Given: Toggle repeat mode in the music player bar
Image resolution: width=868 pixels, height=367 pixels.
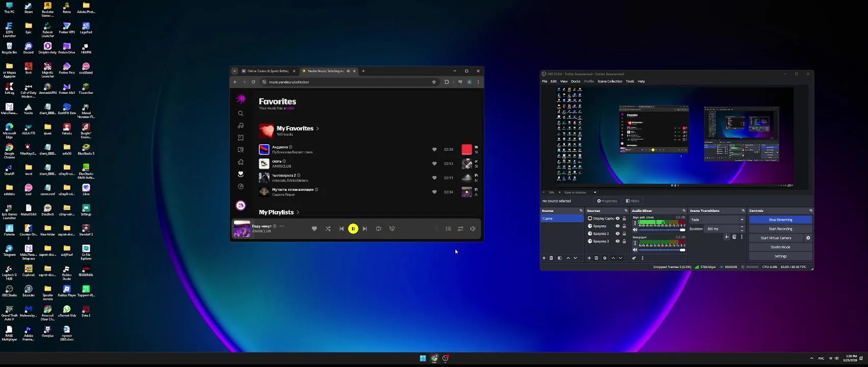Looking at the screenshot, I should pyautogui.click(x=378, y=229).
